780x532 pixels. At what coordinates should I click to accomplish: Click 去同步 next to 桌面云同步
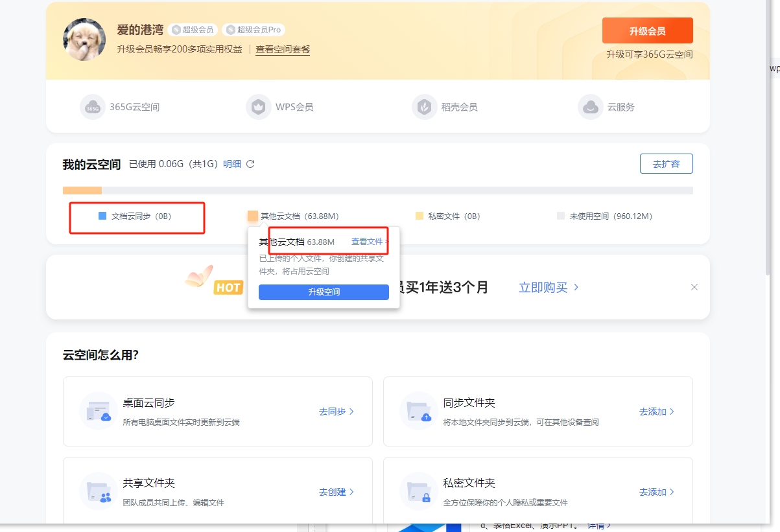pyautogui.click(x=336, y=411)
